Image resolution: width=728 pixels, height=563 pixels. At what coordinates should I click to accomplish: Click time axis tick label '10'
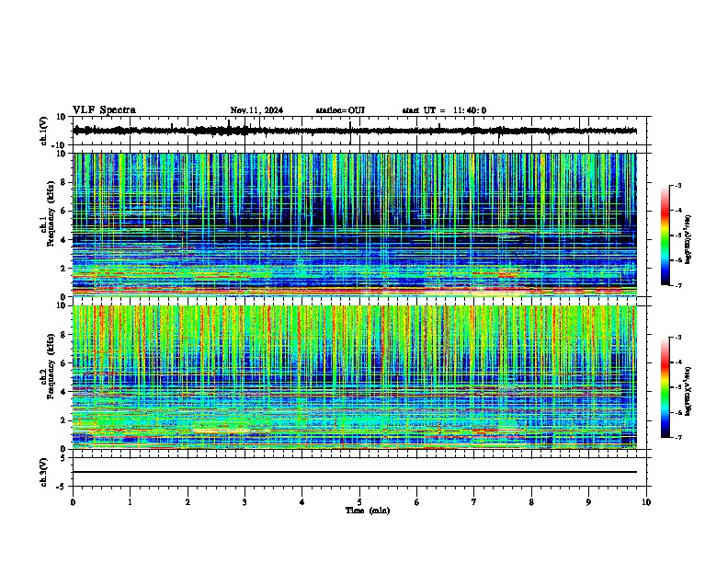[x=646, y=502]
